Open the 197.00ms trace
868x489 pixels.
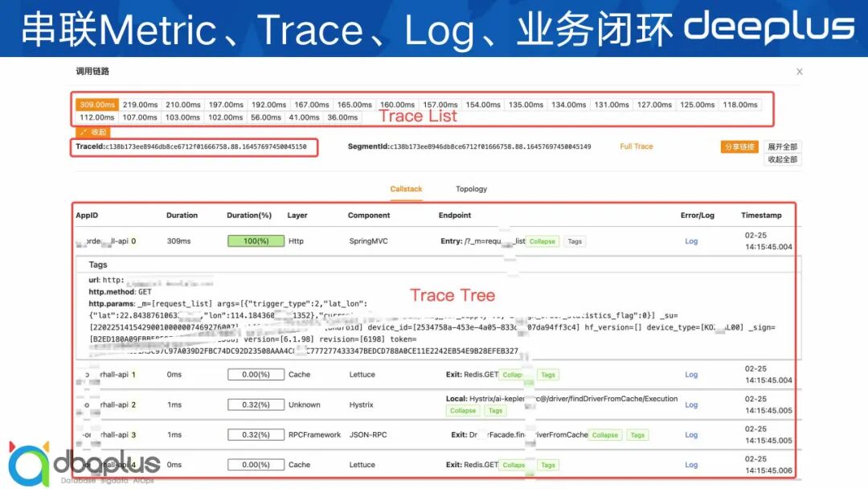click(226, 104)
